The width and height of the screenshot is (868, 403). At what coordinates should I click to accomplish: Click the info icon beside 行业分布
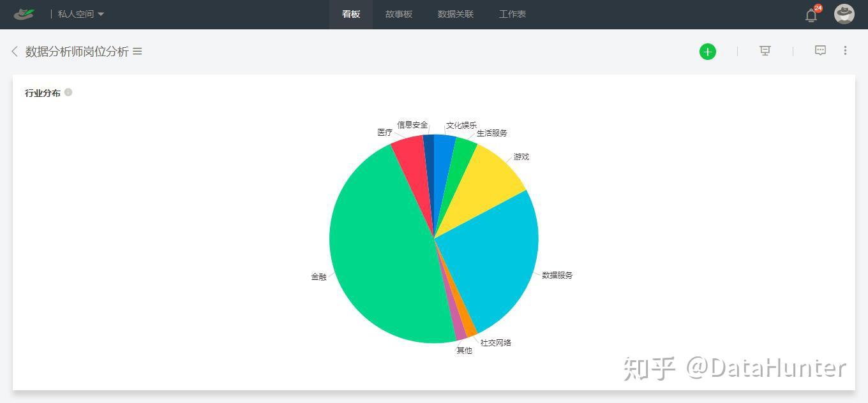pyautogui.click(x=68, y=92)
